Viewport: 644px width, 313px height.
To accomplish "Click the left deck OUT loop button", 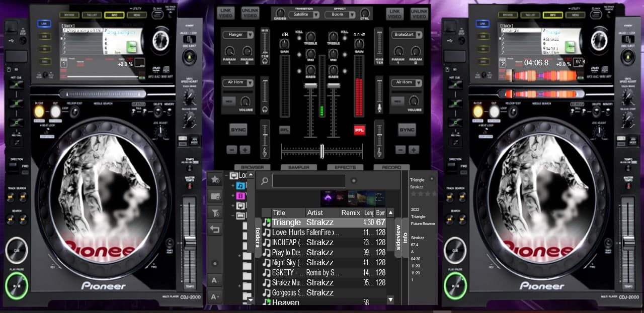I will point(55,111).
